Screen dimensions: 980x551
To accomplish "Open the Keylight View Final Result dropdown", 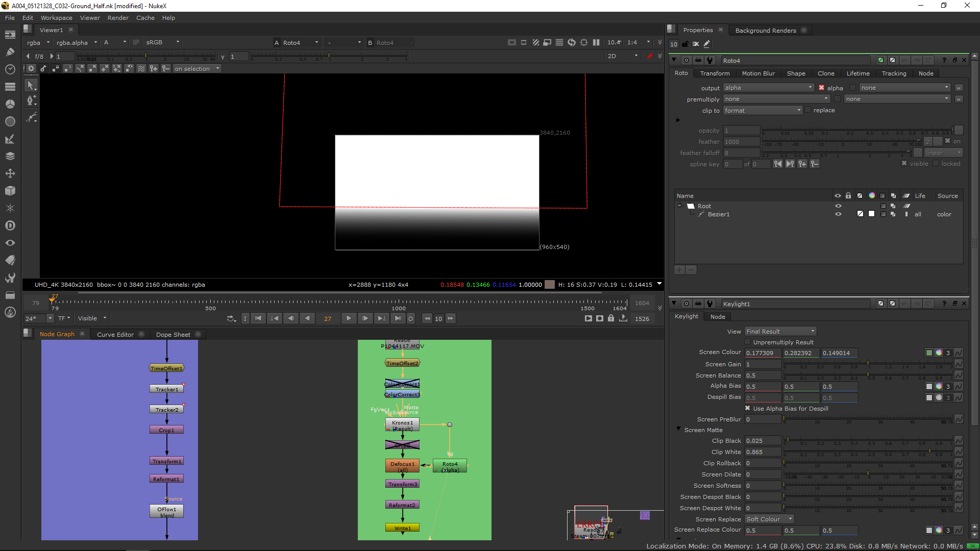I will [780, 331].
